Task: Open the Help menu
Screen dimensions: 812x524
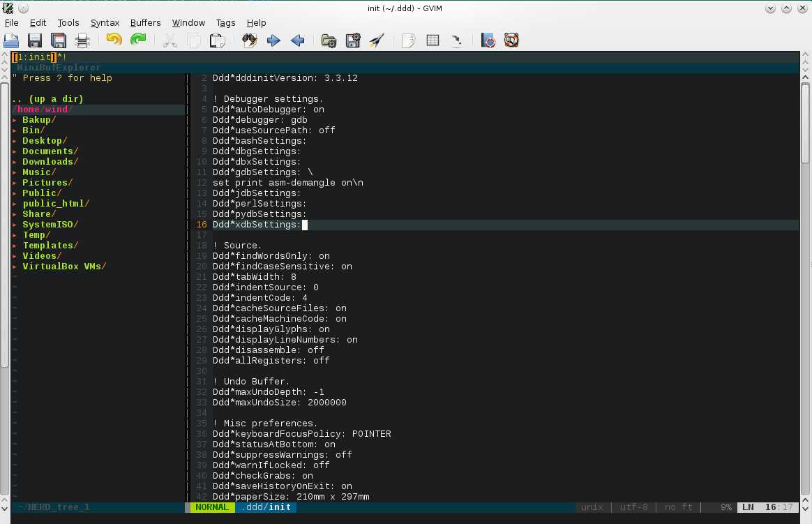Action: coord(256,23)
